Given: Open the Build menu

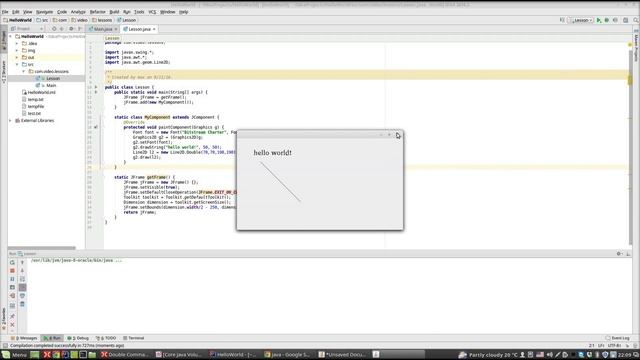Looking at the screenshot, I should pyautogui.click(x=114, y=12).
